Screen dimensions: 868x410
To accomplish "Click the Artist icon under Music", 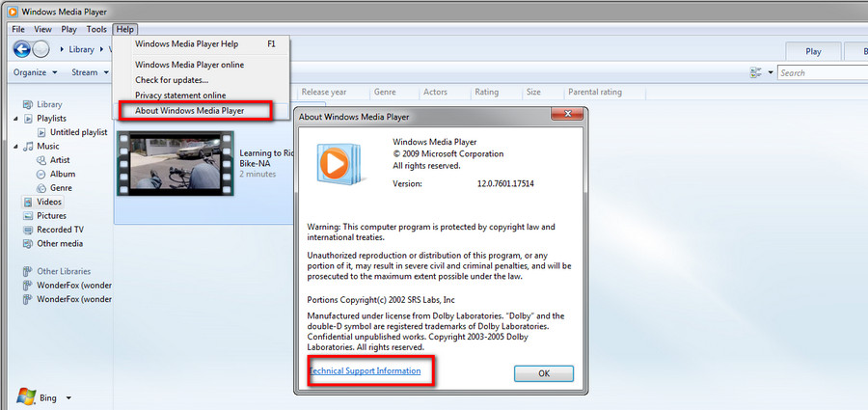I will coord(41,160).
